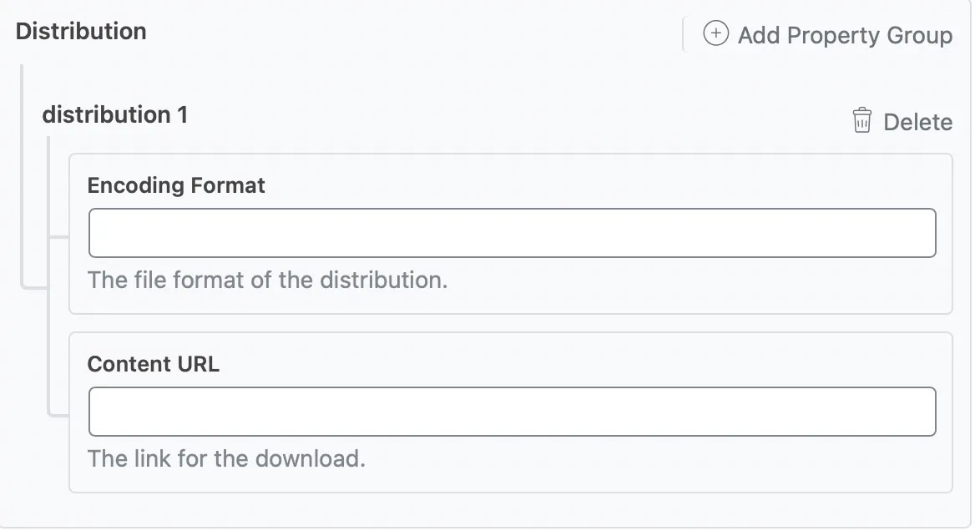Click the Delete text for distribution 1
This screenshot has height=531, width=980.
point(917,122)
